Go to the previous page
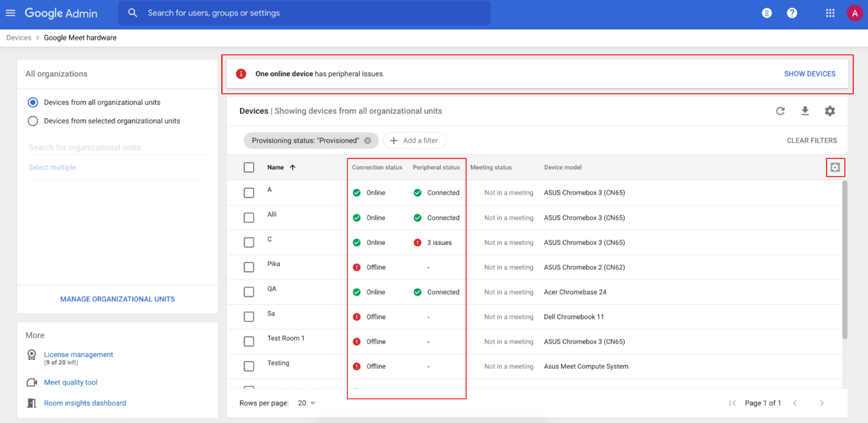Screen dimensions: 868x423 [x=795, y=403]
